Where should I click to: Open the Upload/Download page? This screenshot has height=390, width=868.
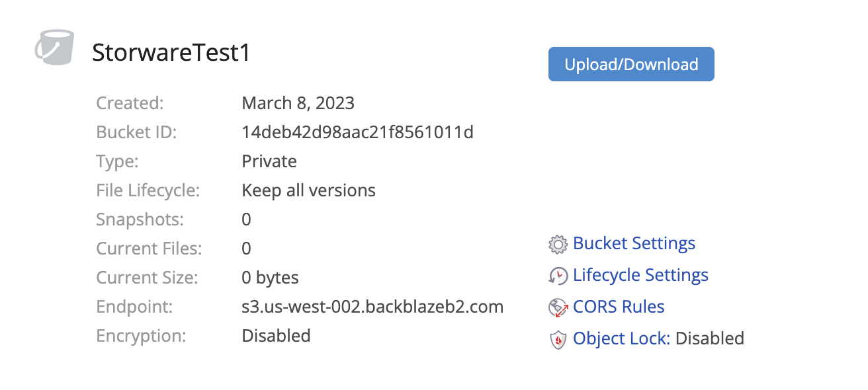[631, 64]
